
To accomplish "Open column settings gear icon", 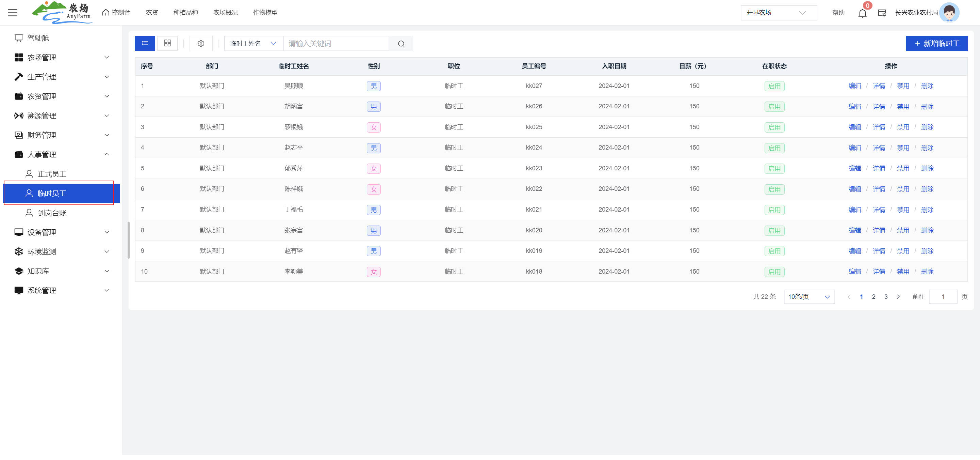I will [x=201, y=43].
